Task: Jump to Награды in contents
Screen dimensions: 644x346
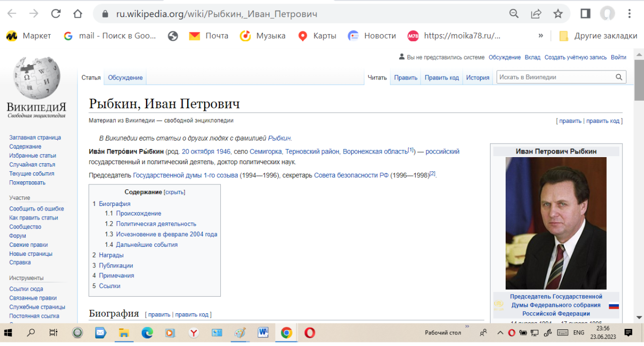Action: point(111,255)
